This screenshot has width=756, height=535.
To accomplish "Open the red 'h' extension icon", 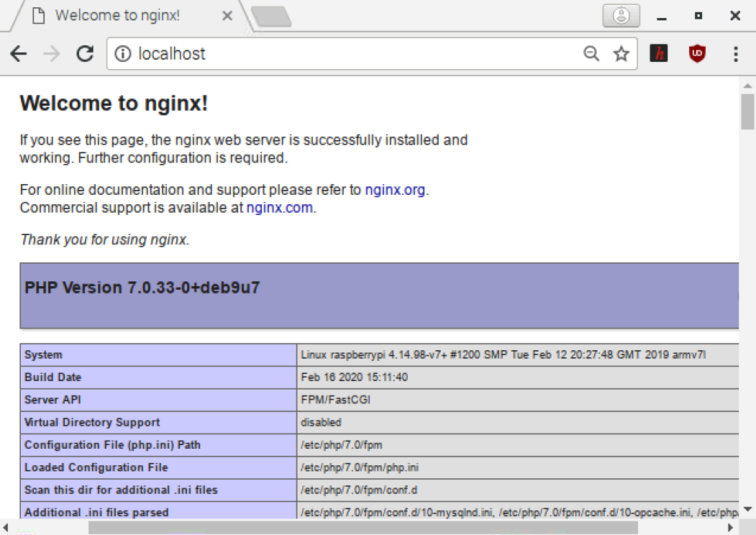I will tap(659, 53).
